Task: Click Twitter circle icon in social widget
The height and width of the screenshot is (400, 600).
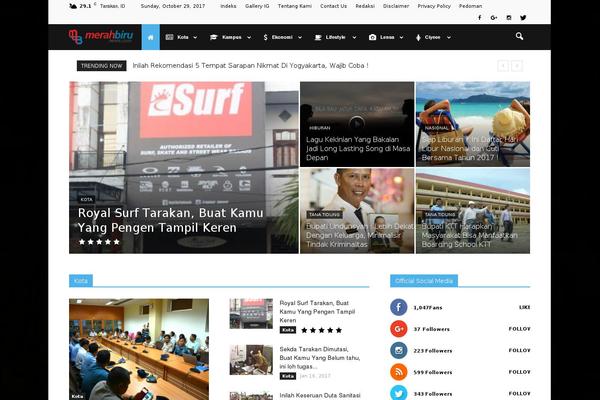Action: (399, 393)
